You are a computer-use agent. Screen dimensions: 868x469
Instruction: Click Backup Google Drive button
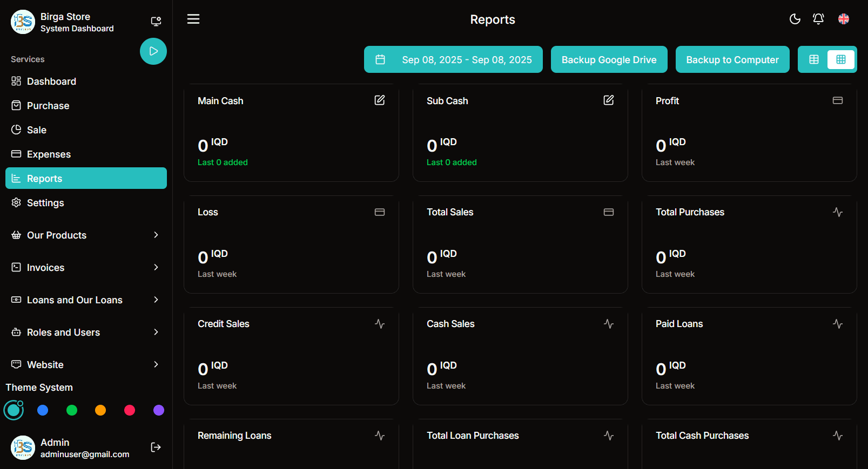(609, 60)
